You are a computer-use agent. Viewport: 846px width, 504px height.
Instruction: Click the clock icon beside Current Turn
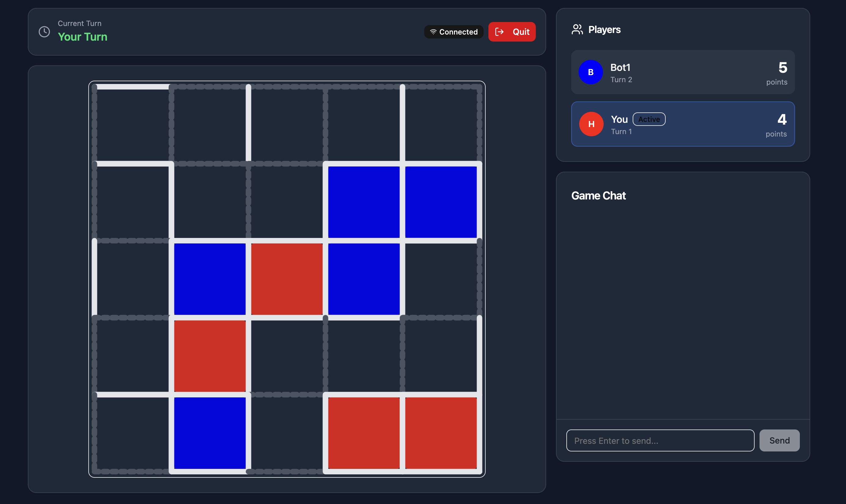[44, 31]
